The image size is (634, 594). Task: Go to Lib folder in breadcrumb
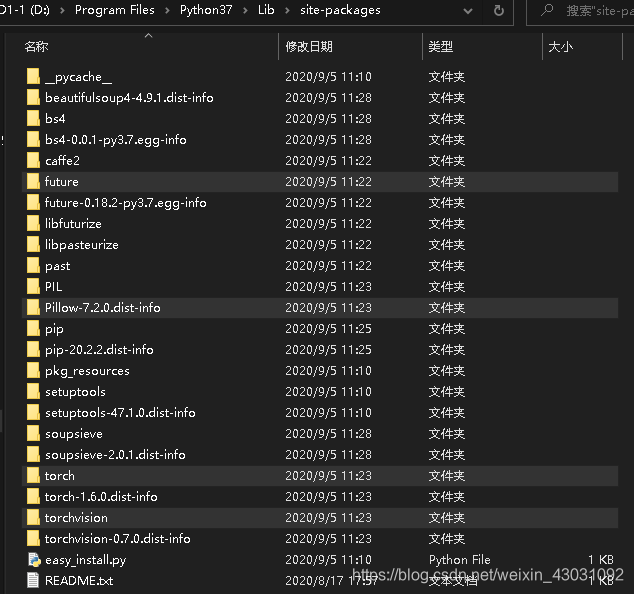pyautogui.click(x=266, y=10)
